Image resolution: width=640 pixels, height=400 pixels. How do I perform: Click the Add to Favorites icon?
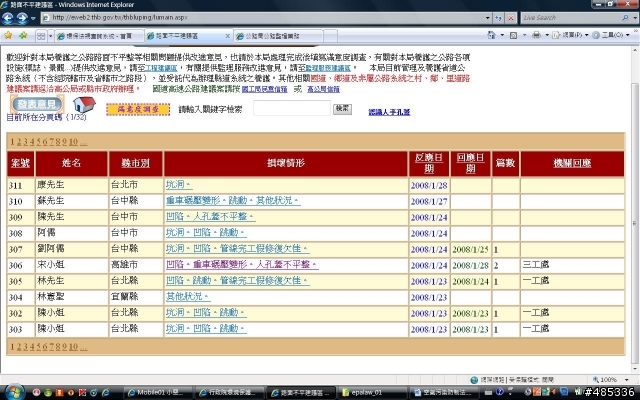(23, 36)
